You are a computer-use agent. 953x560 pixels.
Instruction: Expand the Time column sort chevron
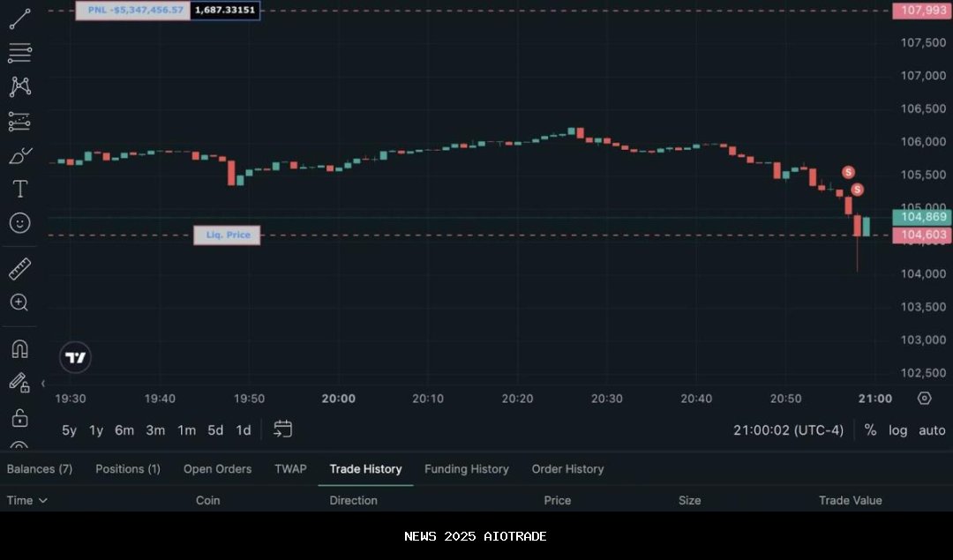point(43,501)
